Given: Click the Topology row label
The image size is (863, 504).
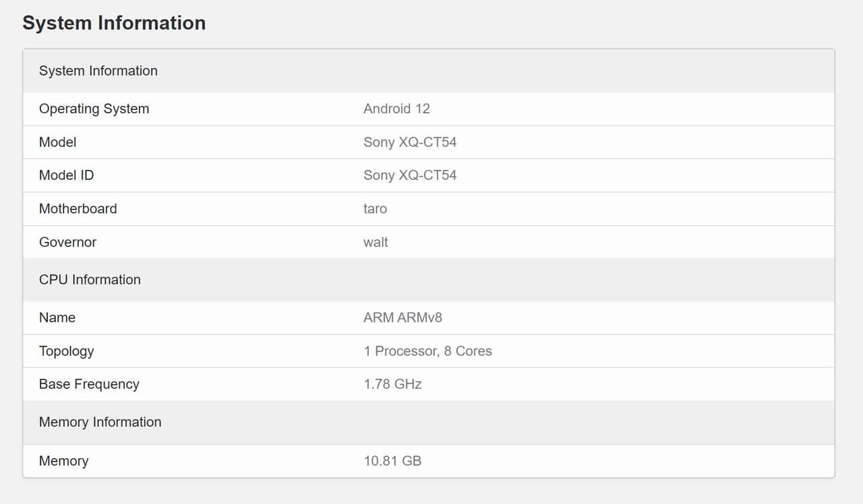Looking at the screenshot, I should (66, 351).
